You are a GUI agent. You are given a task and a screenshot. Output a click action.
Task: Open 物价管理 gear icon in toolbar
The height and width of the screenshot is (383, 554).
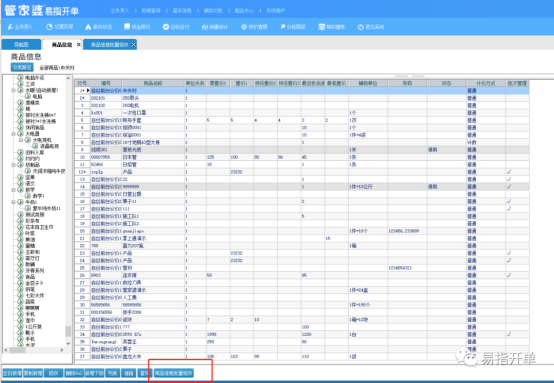254,27
